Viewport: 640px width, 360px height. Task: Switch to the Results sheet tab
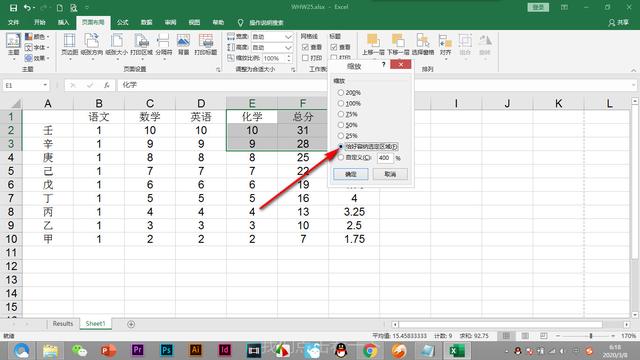62,324
